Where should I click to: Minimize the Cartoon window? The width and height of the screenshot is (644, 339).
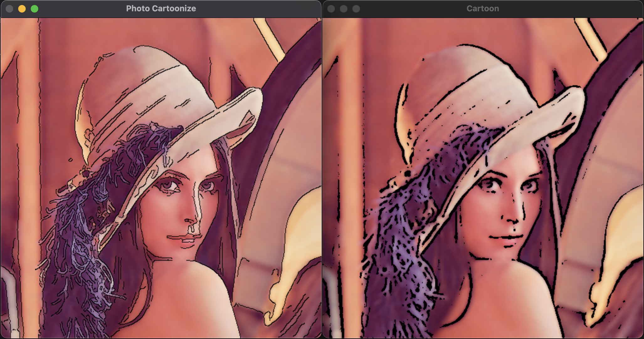[344, 9]
